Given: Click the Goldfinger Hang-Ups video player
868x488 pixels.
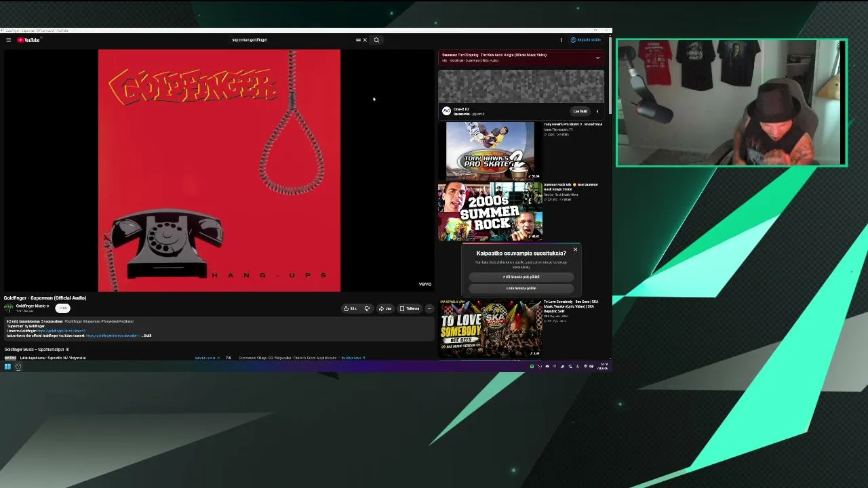Looking at the screenshot, I should point(219,170).
